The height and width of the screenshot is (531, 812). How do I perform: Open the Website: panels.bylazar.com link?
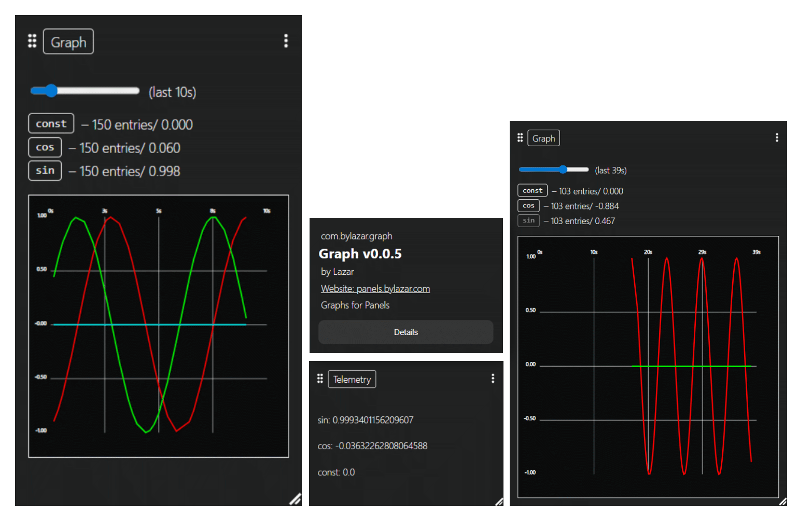(375, 289)
